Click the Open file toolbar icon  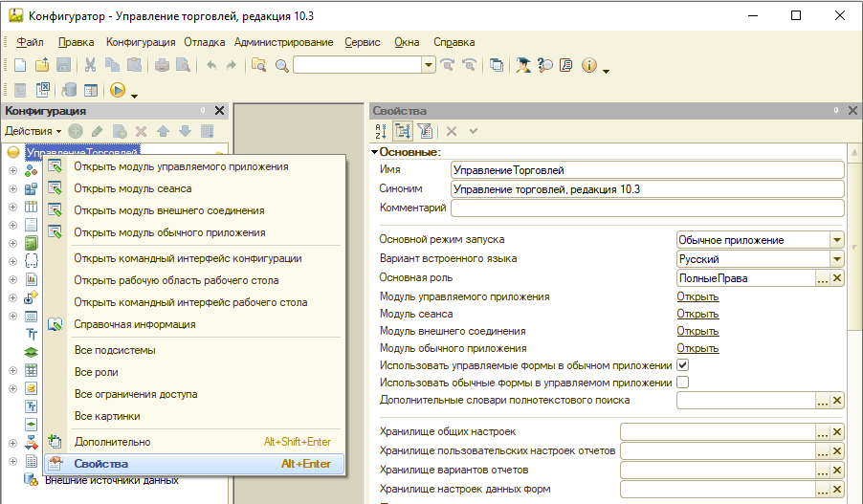point(42,65)
